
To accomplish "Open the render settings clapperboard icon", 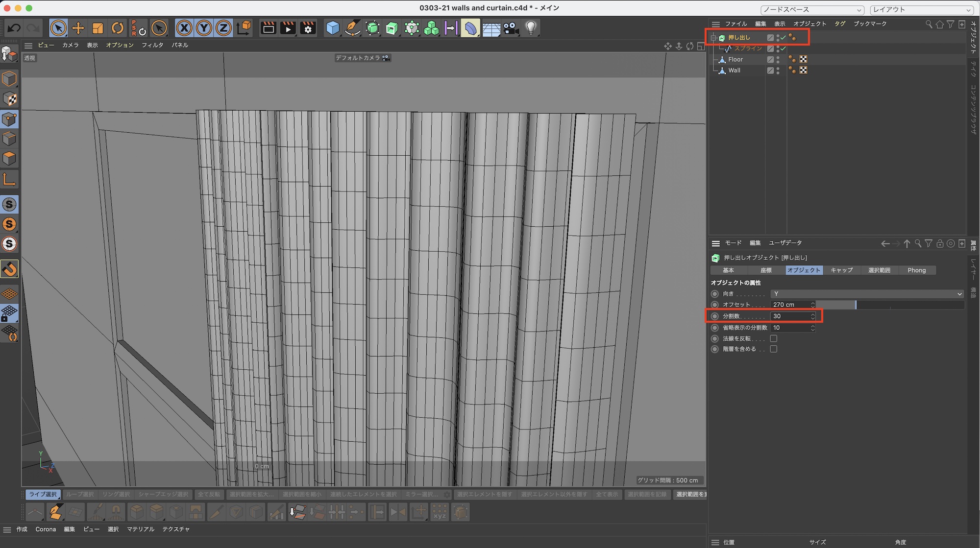I will [x=308, y=28].
